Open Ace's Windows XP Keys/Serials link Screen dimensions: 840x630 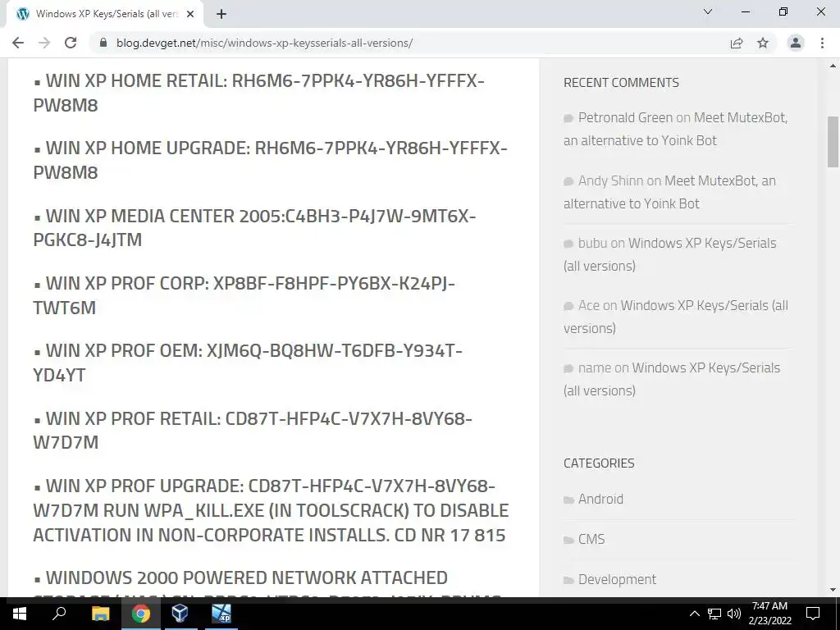pos(676,317)
